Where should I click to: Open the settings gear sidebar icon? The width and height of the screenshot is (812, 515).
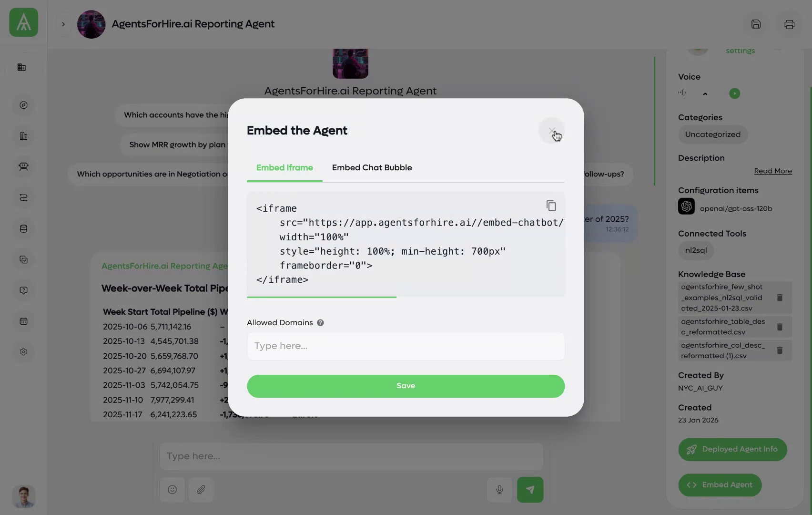click(23, 352)
